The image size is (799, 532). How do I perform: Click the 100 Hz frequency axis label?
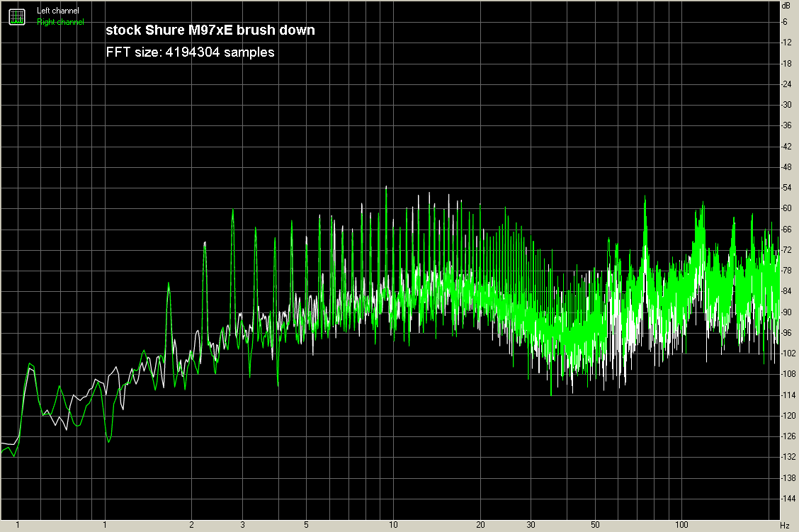click(681, 525)
